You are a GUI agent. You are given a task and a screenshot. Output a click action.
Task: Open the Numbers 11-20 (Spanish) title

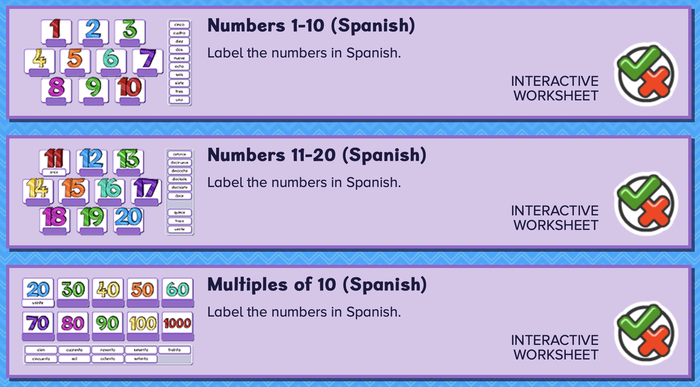click(317, 155)
